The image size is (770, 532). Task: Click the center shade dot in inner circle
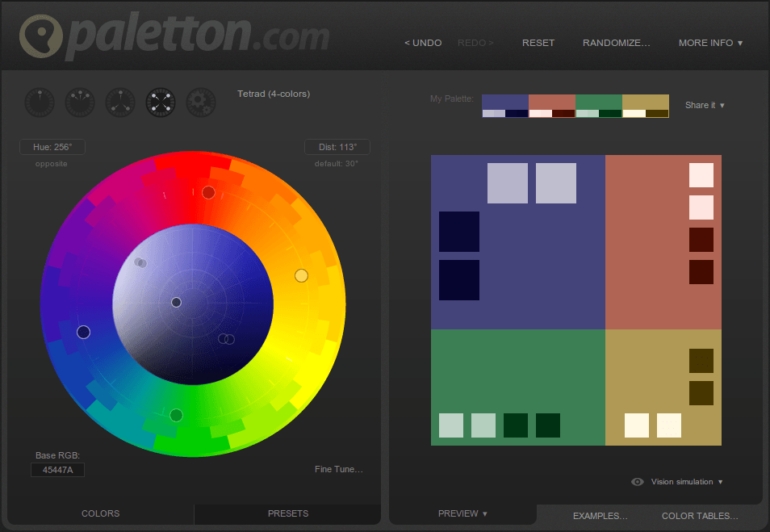point(176,302)
